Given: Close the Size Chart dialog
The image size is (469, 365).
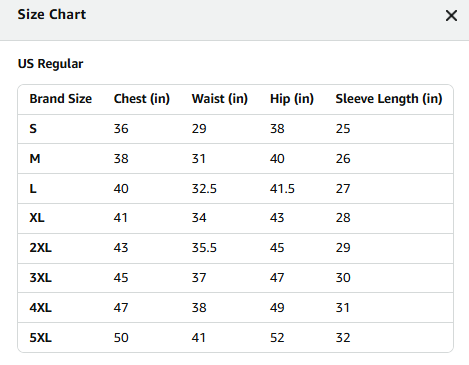Looking at the screenshot, I should pyautogui.click(x=451, y=15).
